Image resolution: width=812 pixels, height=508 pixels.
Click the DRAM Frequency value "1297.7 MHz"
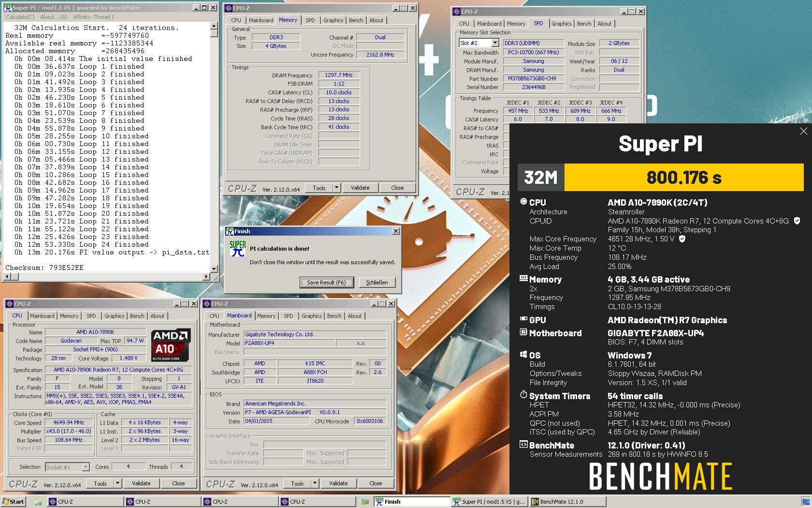339,75
